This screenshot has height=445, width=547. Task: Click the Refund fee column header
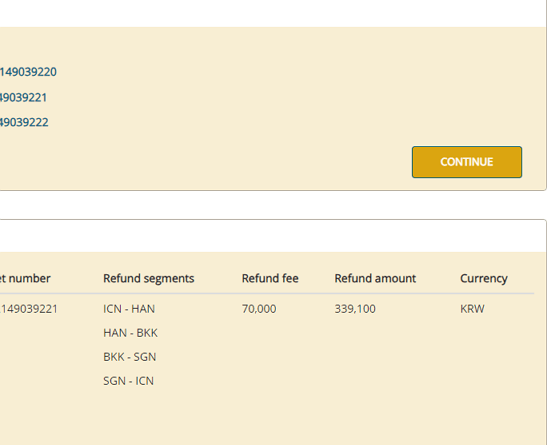270,278
